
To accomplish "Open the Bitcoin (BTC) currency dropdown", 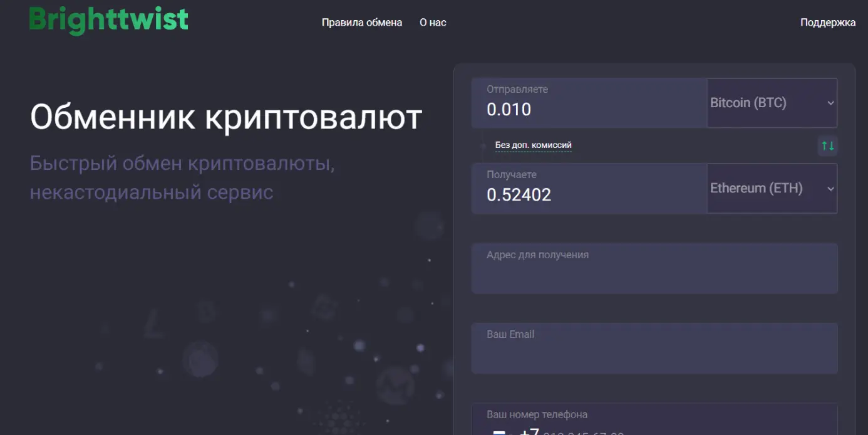I will [772, 103].
